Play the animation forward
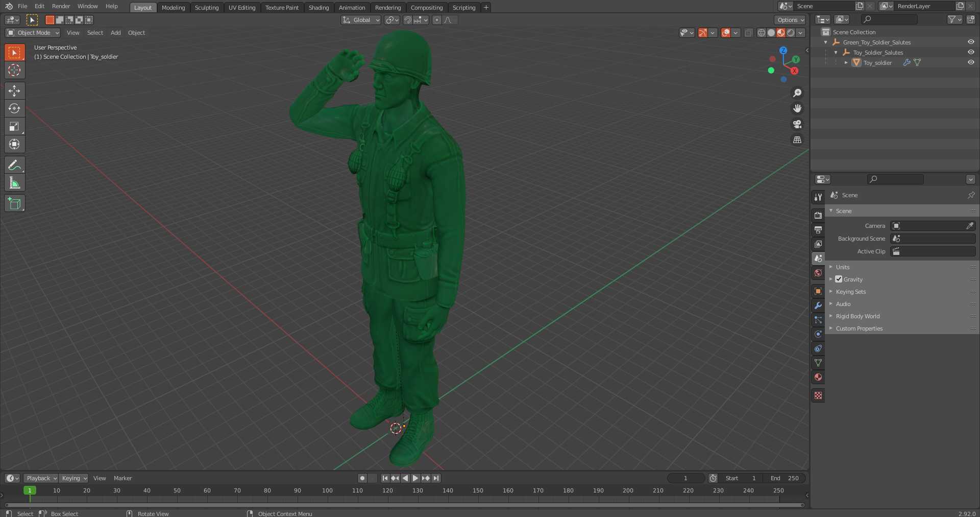This screenshot has width=980, height=517. coord(415,478)
